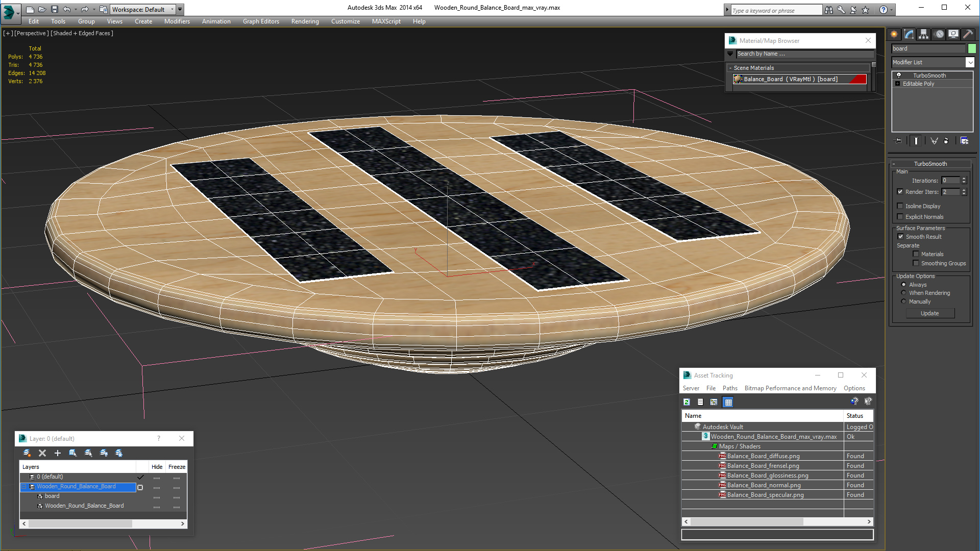The height and width of the screenshot is (551, 980).
Task: Click the Undo arrow icon
Action: pos(67,9)
